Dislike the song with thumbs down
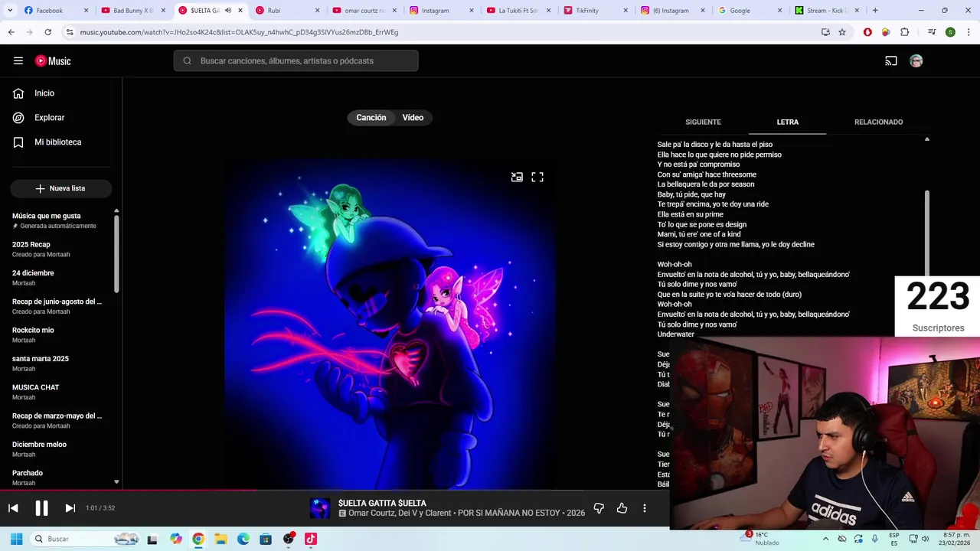This screenshot has height=551, width=980. (599, 508)
